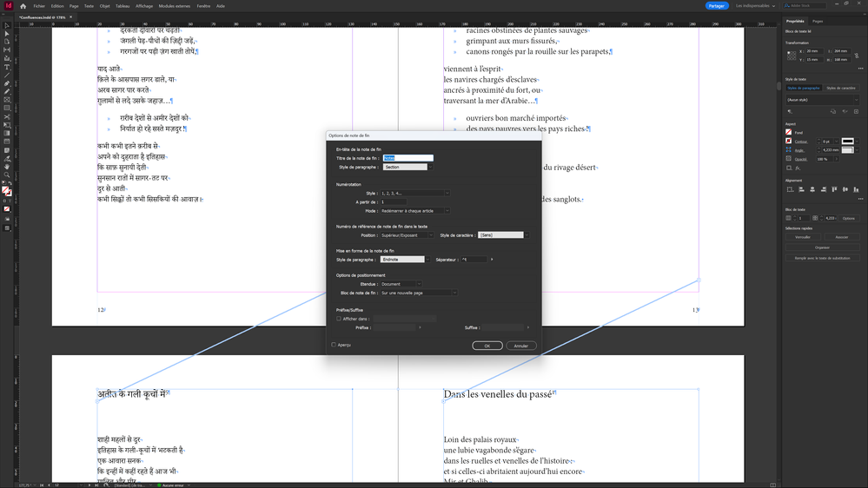Open Style de caractère [Sans] dropdown
This screenshot has height=488, width=868.
pyautogui.click(x=504, y=235)
